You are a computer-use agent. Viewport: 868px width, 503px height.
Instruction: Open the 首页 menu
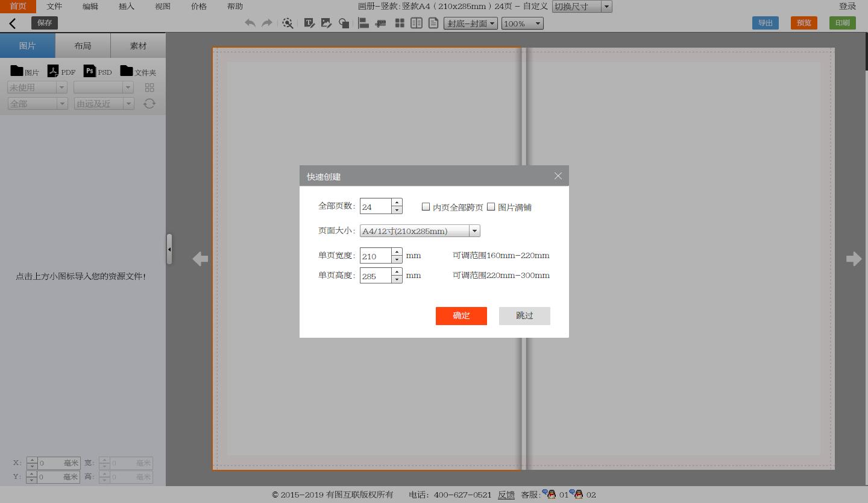(x=18, y=6)
